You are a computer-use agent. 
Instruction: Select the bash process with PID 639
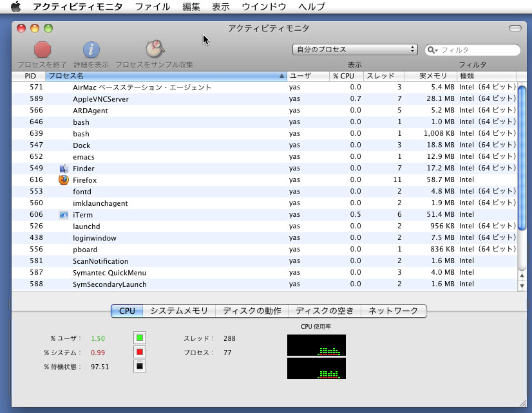(264, 134)
